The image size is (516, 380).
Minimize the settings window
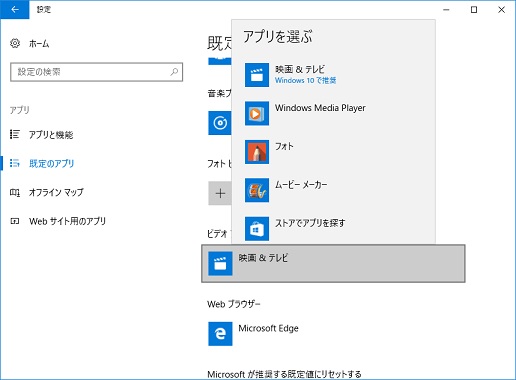click(x=446, y=10)
